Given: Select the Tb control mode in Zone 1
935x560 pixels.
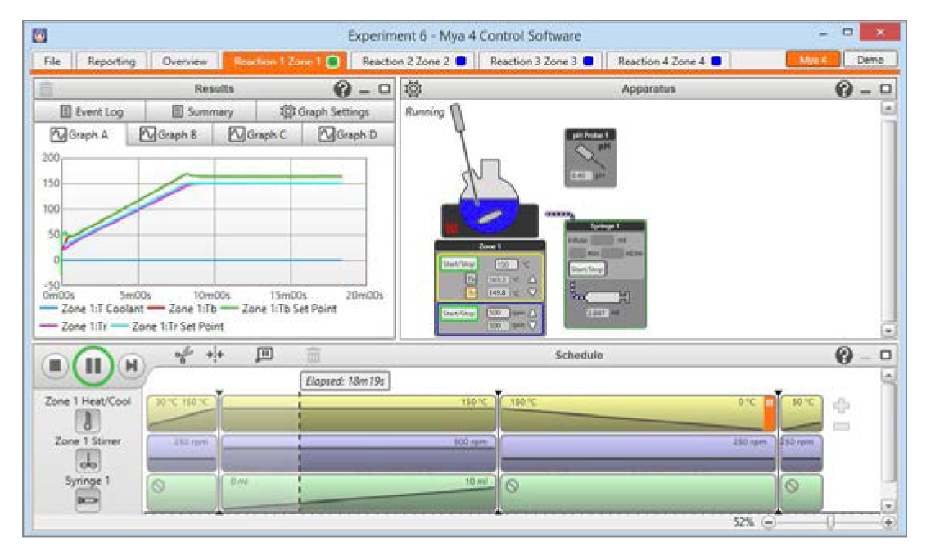Looking at the screenshot, I should click(x=471, y=278).
